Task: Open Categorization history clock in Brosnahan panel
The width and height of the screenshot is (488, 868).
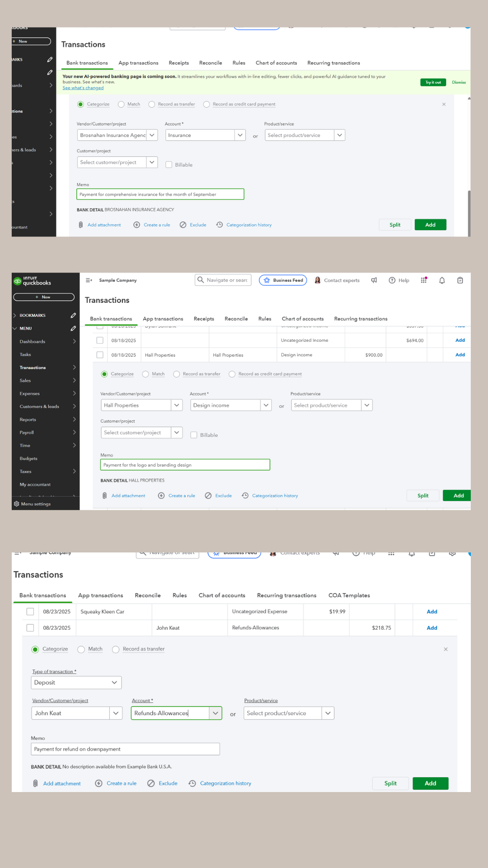Action: pyautogui.click(x=220, y=225)
